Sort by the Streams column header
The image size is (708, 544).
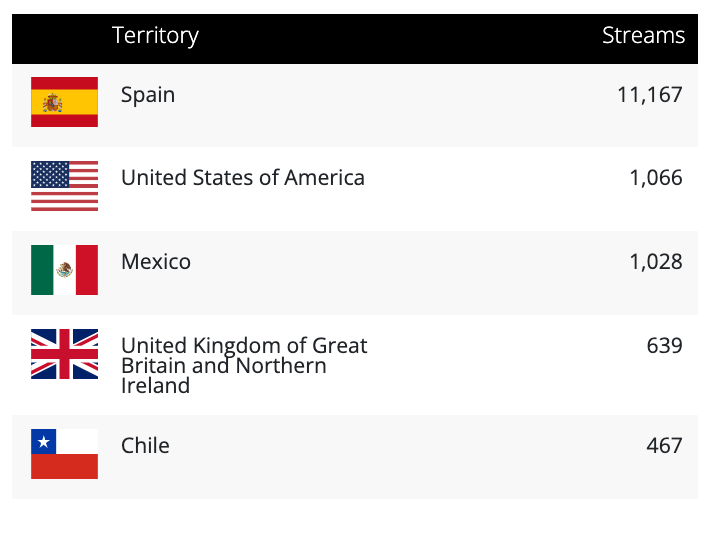pyautogui.click(x=643, y=36)
